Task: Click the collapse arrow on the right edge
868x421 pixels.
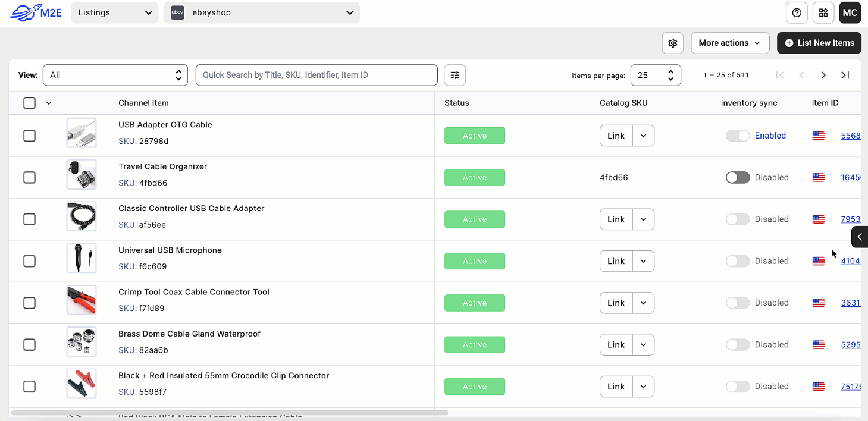Action: click(860, 237)
